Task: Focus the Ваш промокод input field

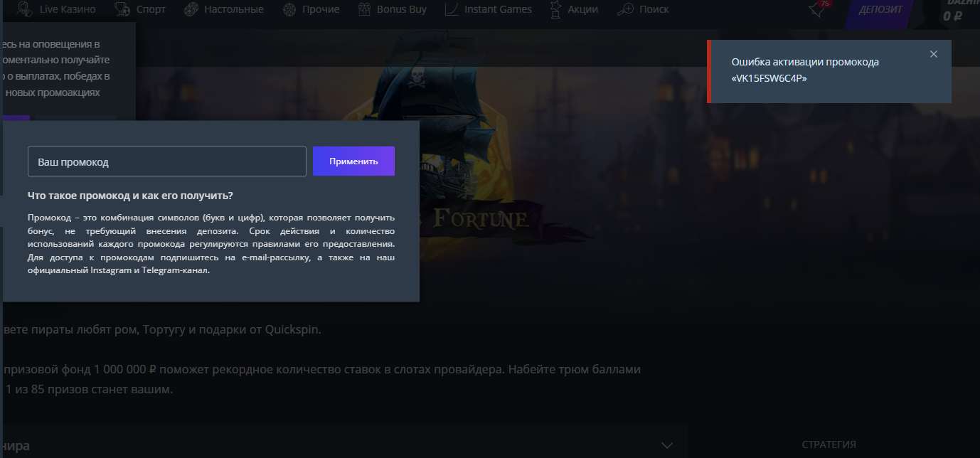Action: point(166,161)
